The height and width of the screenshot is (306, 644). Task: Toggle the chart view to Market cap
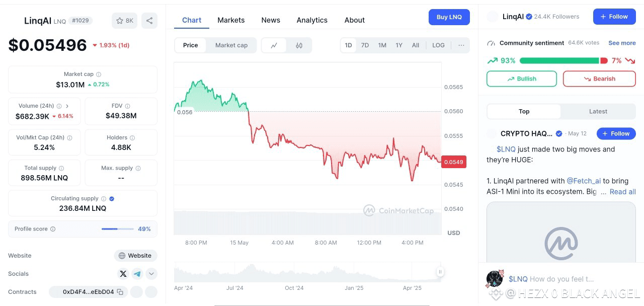click(x=231, y=45)
